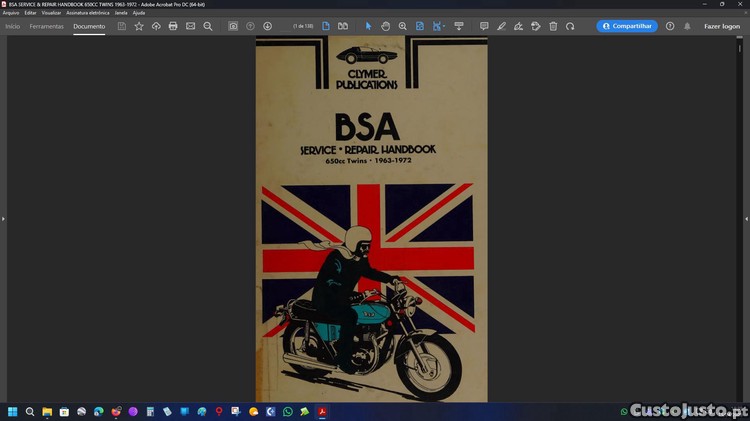The height and width of the screenshot is (421, 750).
Task: Select the highlighter pen tool
Action: tap(501, 26)
